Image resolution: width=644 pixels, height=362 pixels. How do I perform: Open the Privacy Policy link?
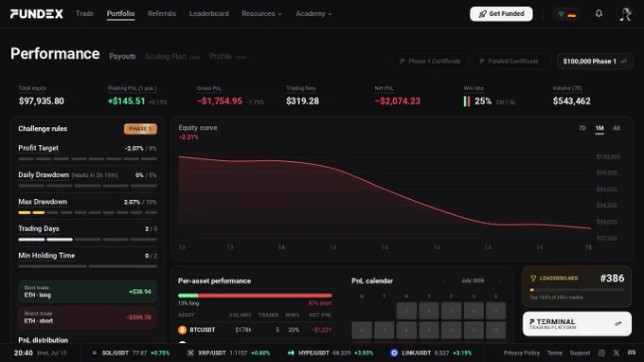point(522,353)
